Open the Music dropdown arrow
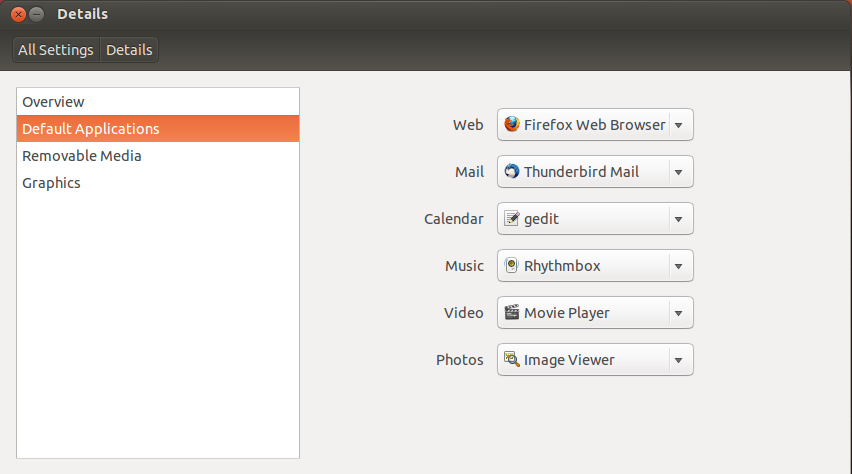The height and width of the screenshot is (474, 852). click(679, 266)
